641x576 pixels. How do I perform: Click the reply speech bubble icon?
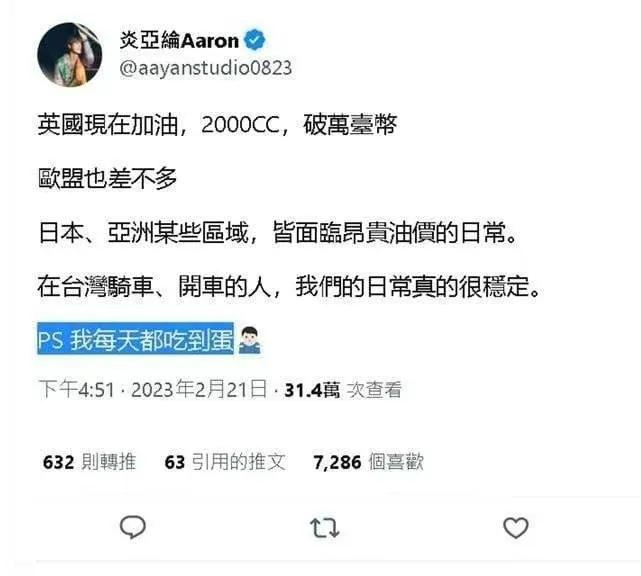point(132,527)
